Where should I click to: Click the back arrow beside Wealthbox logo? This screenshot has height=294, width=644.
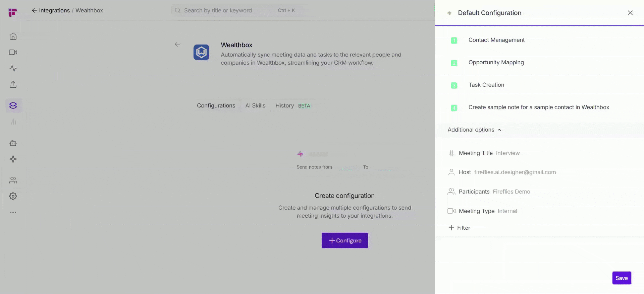[x=177, y=44]
